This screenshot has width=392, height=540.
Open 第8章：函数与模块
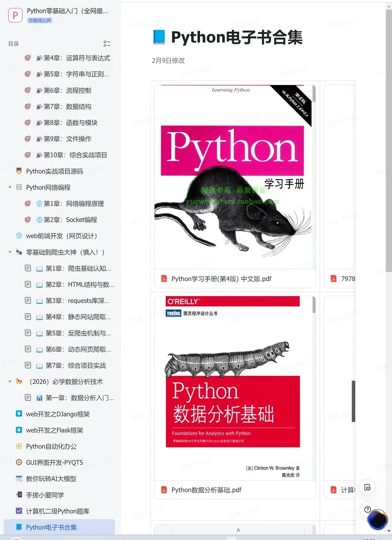pos(71,123)
